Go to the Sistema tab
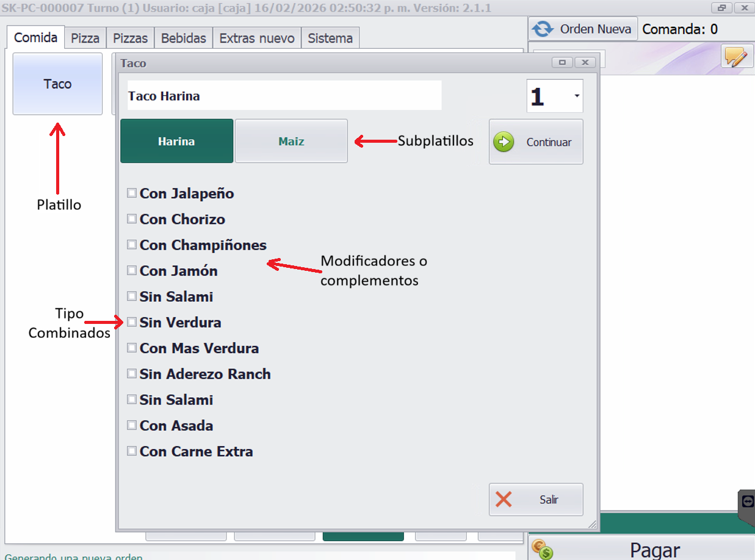The width and height of the screenshot is (755, 560). tap(330, 38)
